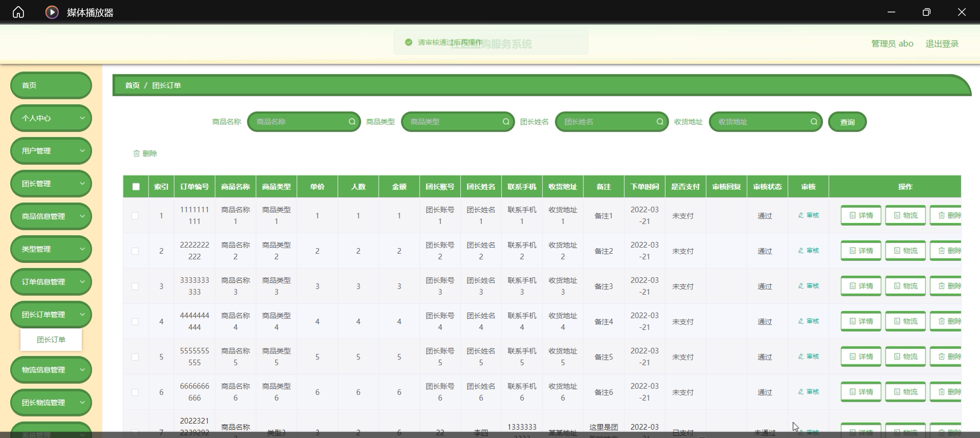Check the checkbox for row 1
Screen dimensions: 980x438
point(135,216)
